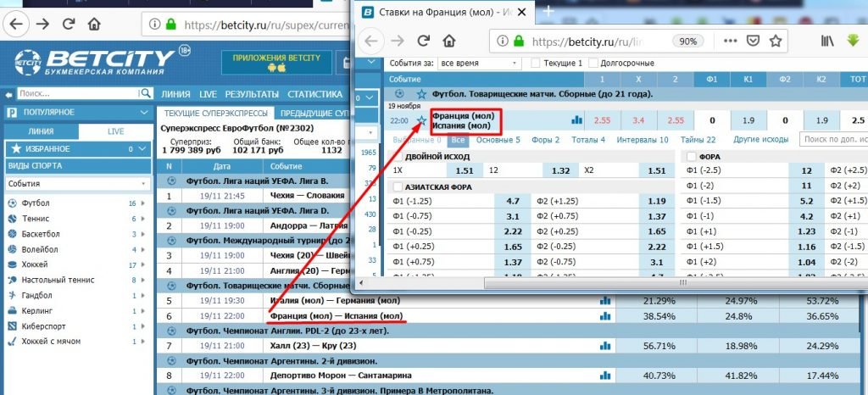Open the СТАТИСТИКА menu item
Screen dimensions: 868x395
pos(315,94)
